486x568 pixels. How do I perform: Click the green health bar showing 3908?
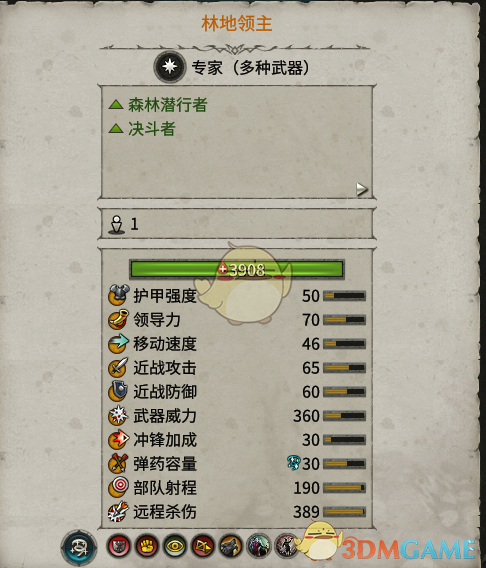(237, 270)
